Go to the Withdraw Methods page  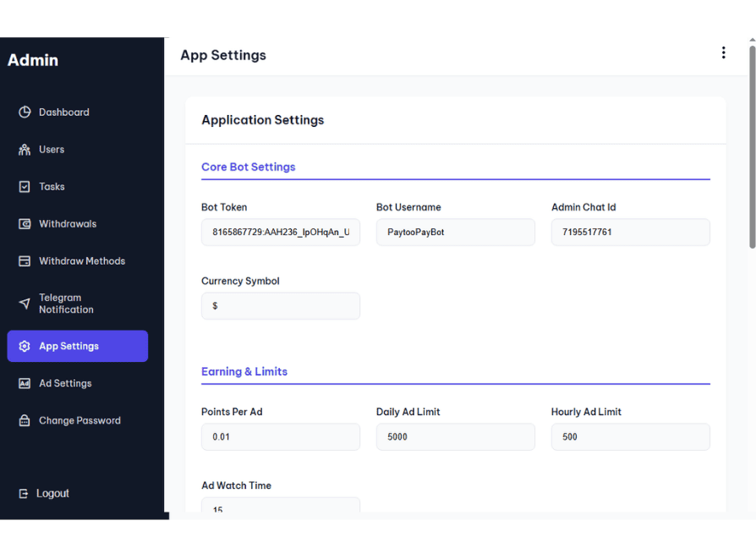point(81,261)
